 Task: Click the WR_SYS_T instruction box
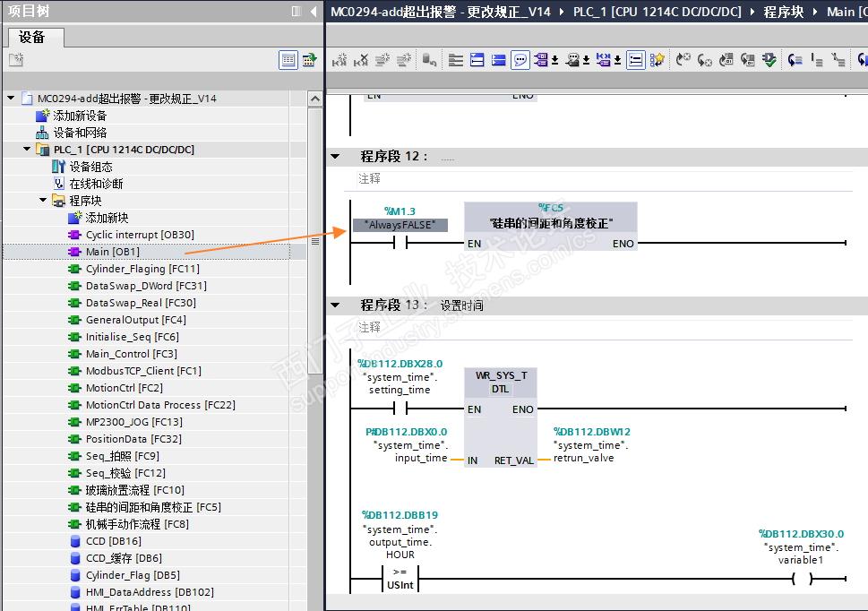click(x=501, y=418)
